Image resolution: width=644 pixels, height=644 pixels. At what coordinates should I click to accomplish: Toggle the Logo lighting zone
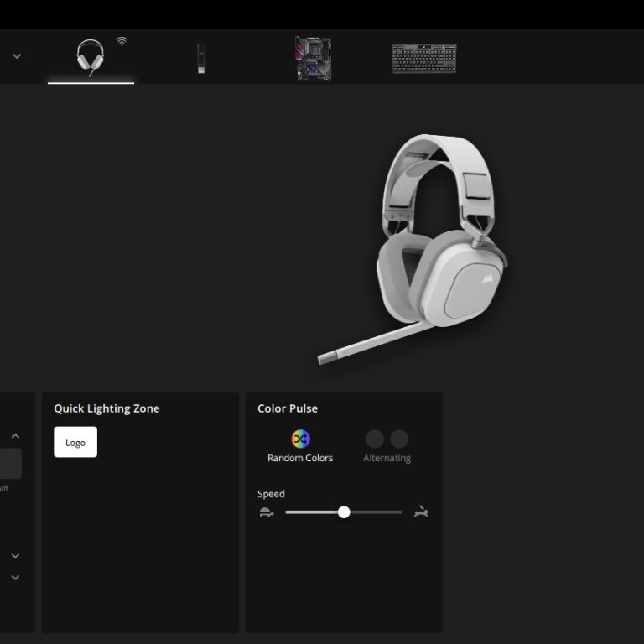(75, 442)
